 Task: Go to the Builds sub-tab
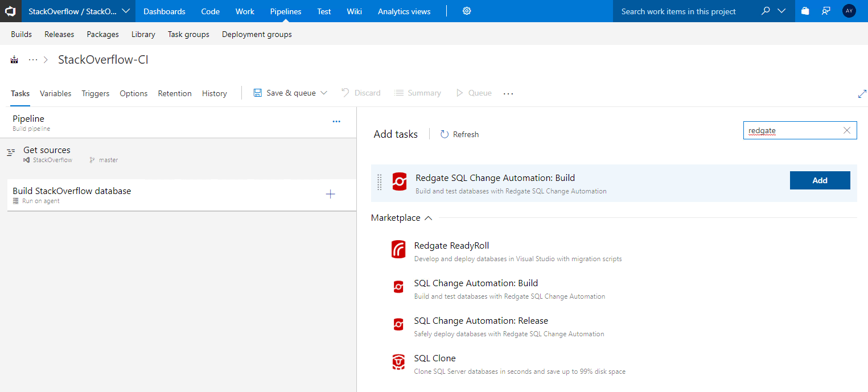tap(22, 34)
